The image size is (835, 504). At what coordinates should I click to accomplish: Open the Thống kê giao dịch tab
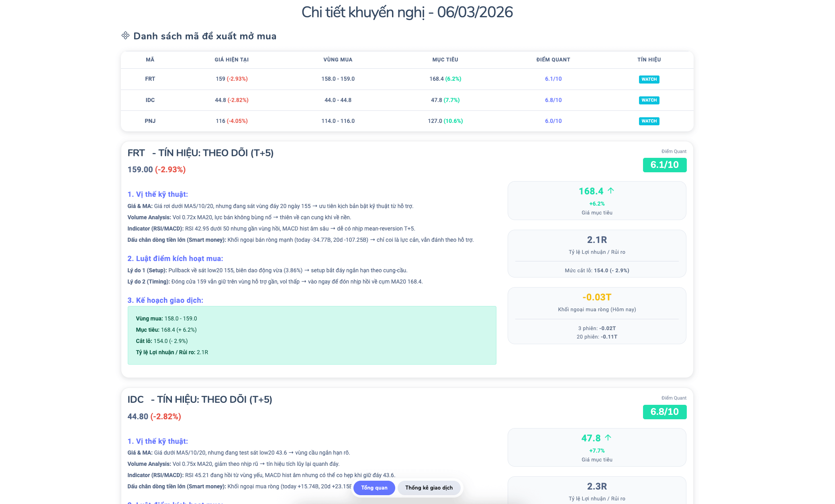(429, 488)
